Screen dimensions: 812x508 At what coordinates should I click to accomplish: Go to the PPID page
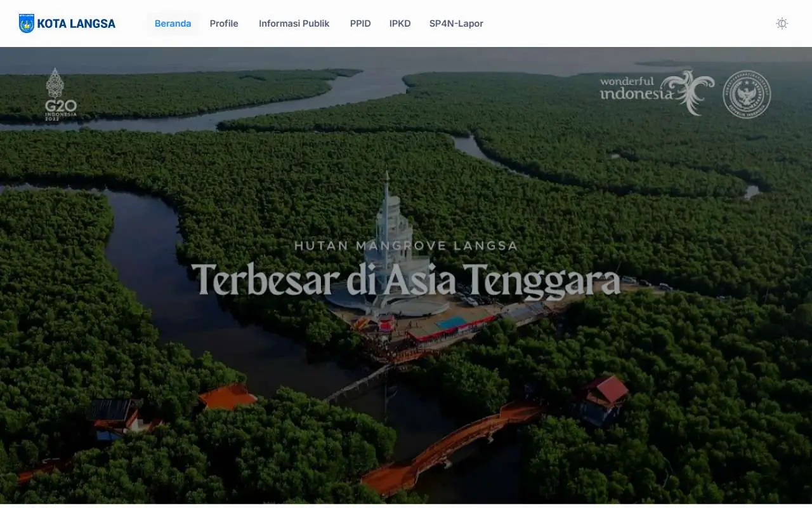point(360,23)
